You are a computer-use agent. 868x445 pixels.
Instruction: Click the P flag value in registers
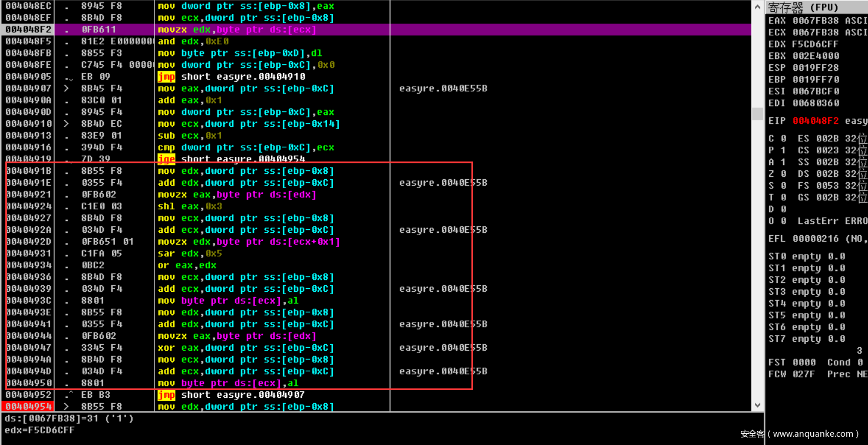784,150
